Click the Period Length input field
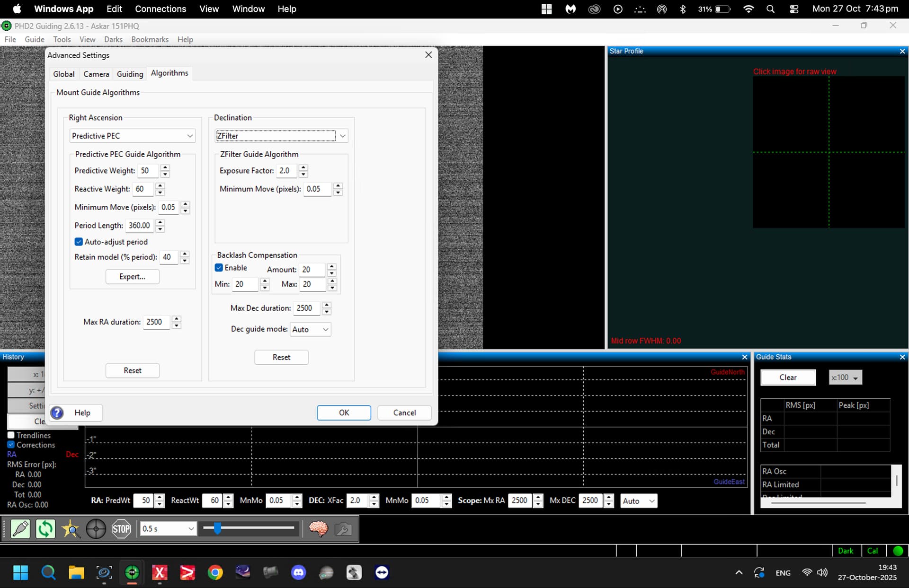 140,226
